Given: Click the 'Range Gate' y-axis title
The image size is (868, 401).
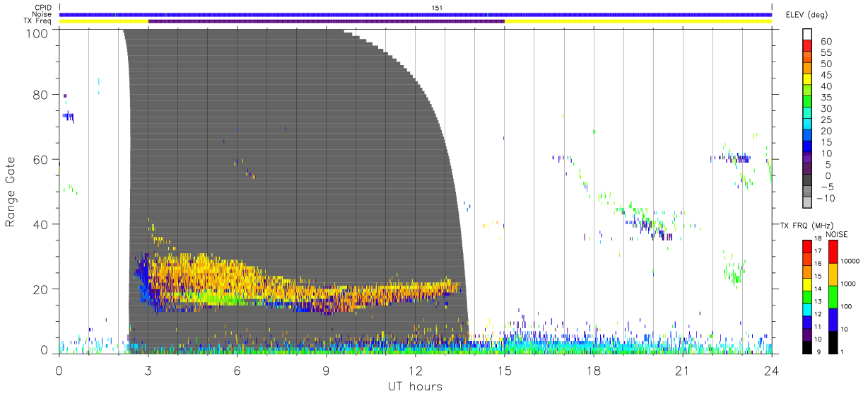Looking at the screenshot, I should tap(11, 192).
